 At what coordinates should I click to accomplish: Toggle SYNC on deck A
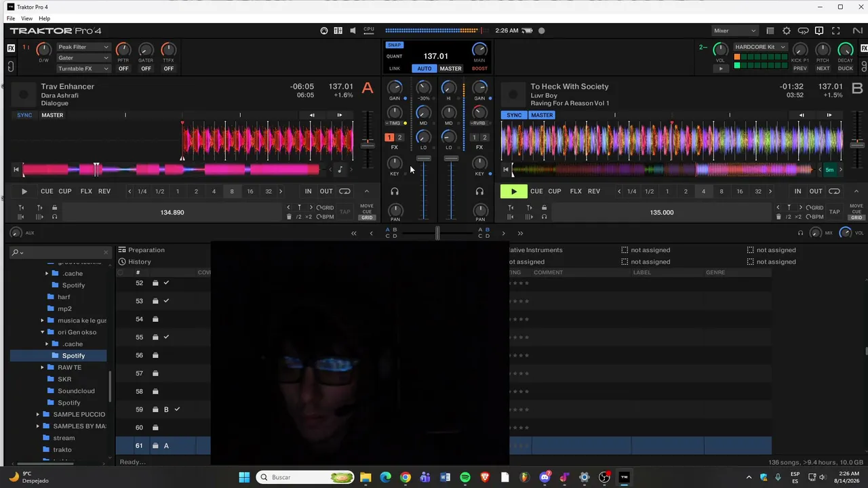pos(24,115)
